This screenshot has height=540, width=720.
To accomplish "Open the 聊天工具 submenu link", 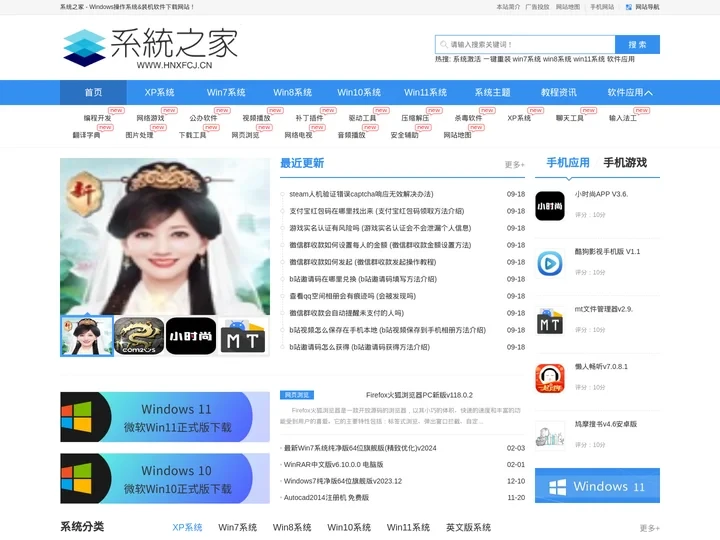I will click(570, 118).
